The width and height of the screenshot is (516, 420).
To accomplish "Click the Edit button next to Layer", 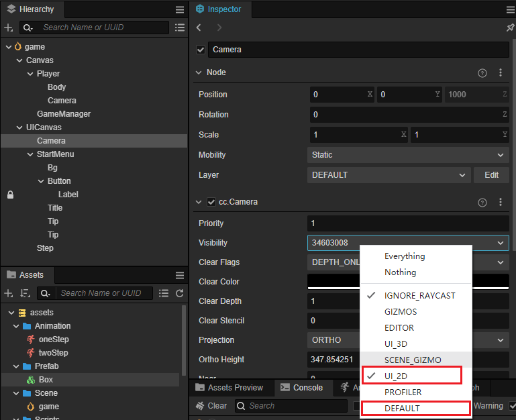I will pyautogui.click(x=491, y=175).
